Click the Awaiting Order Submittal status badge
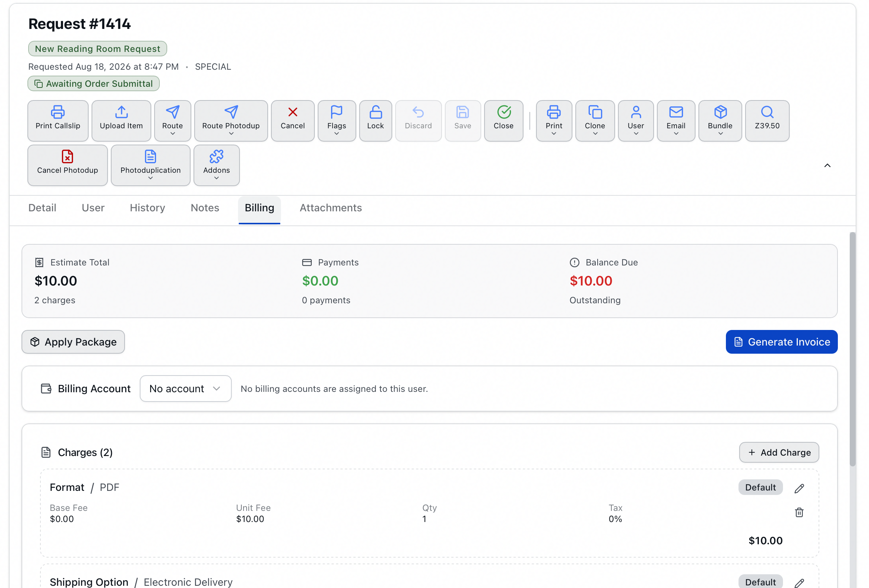The width and height of the screenshot is (869, 588). coord(93,83)
